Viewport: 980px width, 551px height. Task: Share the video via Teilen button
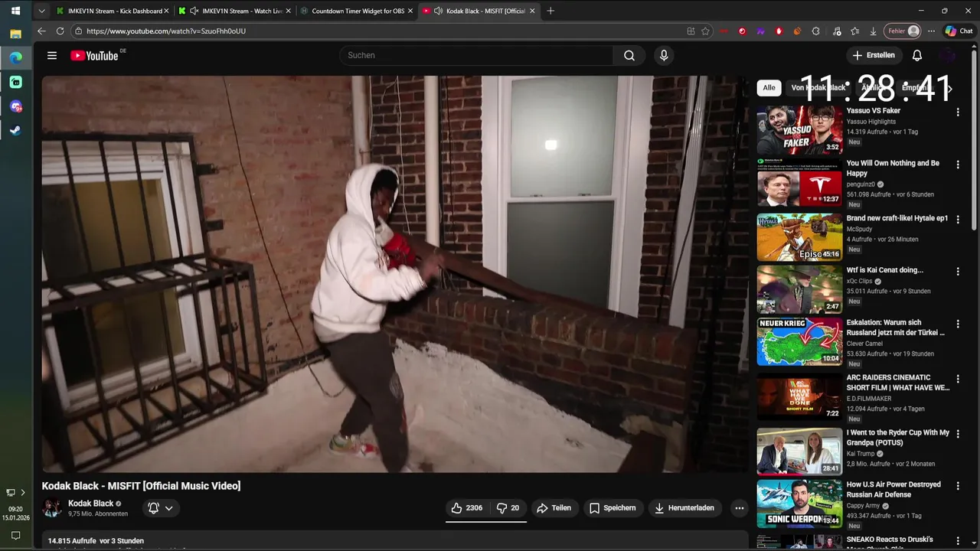[x=554, y=507]
